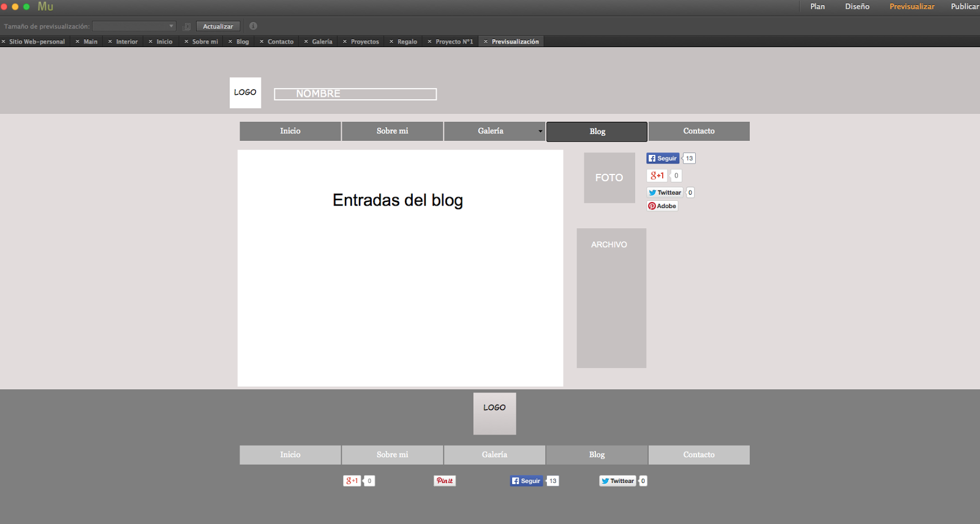
Task: Click the 'Entradas del blog' heading
Action: click(398, 200)
